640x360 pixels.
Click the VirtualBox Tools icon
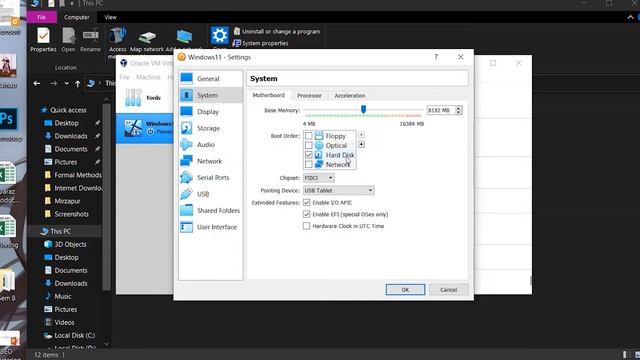click(x=133, y=98)
